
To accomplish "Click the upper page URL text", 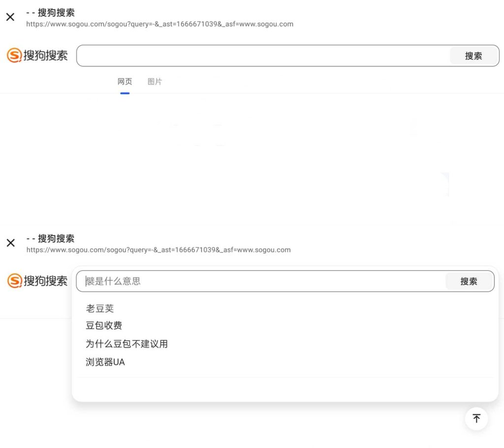I will click(x=160, y=24).
